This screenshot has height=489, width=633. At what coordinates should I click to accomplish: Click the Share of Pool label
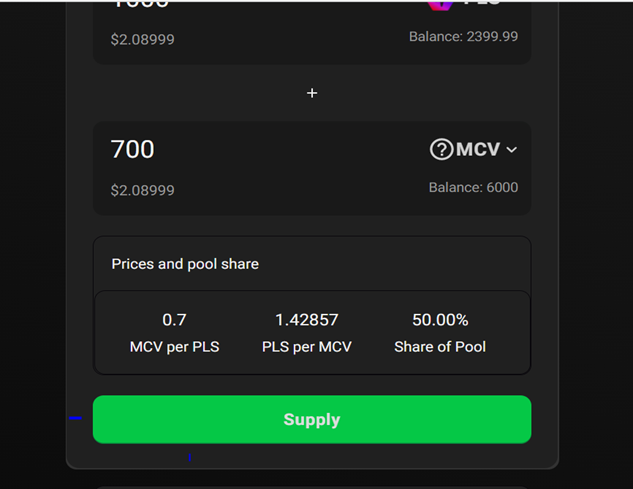click(x=440, y=347)
